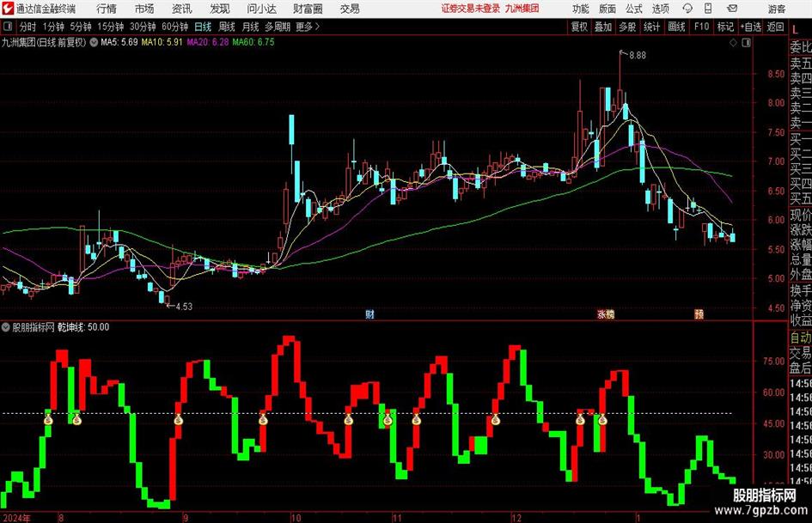Expand the 股朋指标网 indicator options icon

(6, 327)
